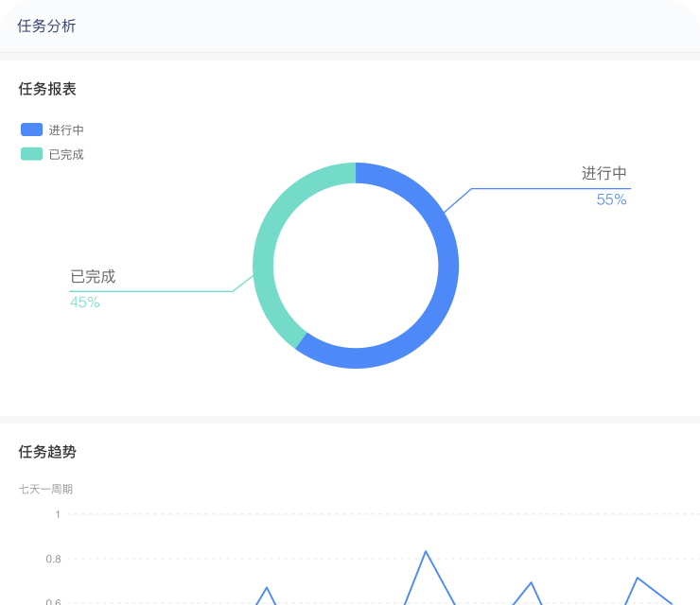Click the 已完成 legend text label
Image resolution: width=700 pixels, height=605 pixels.
pos(66,154)
